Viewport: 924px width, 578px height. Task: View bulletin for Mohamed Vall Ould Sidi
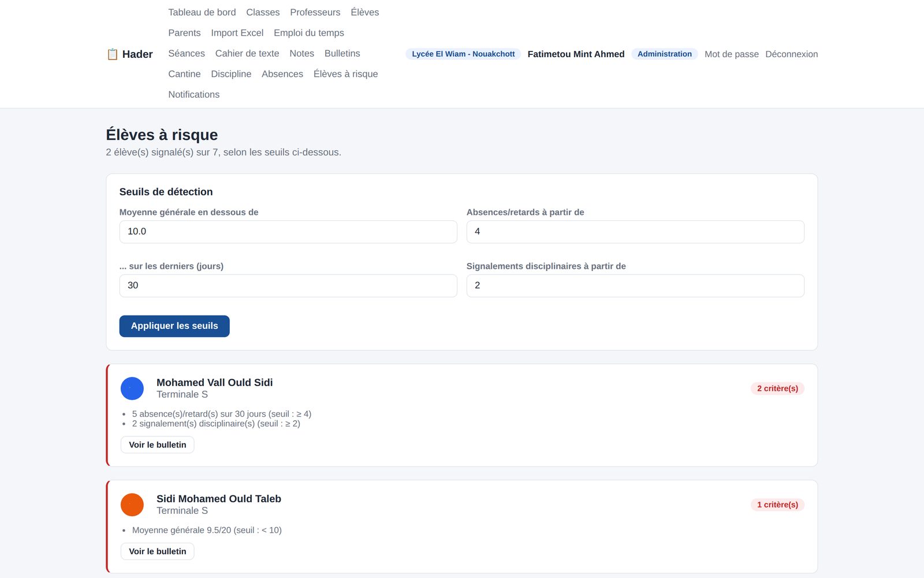pos(158,444)
